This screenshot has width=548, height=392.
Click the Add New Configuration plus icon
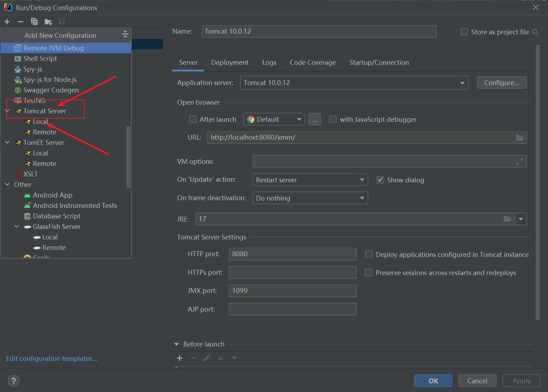pos(7,22)
